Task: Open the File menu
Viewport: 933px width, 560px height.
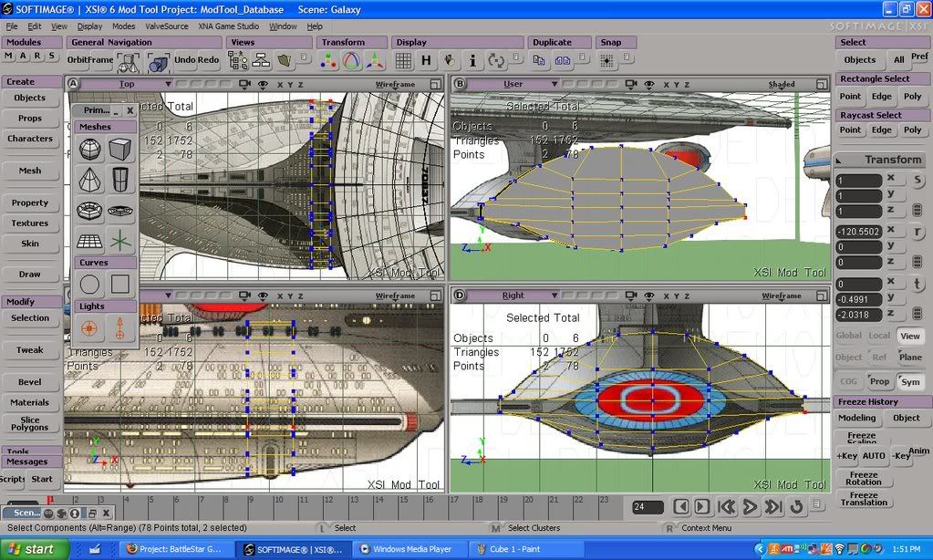Action: pyautogui.click(x=12, y=26)
